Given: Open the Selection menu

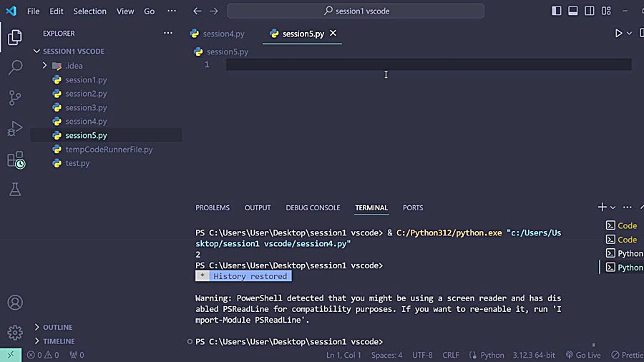Looking at the screenshot, I should [x=90, y=11].
